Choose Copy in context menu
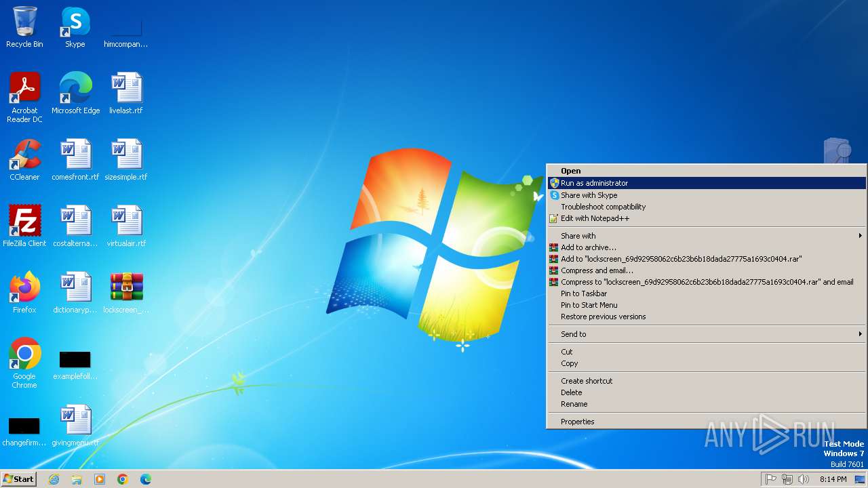 (x=707, y=363)
